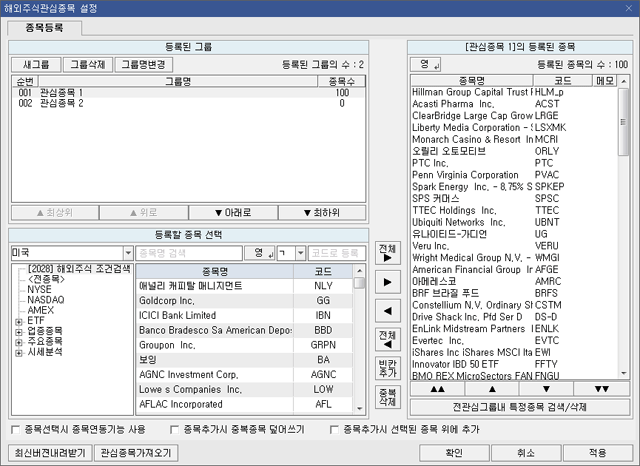This screenshot has height=466, width=640.
Task: Click the 메모 column header
Action: tap(604, 81)
